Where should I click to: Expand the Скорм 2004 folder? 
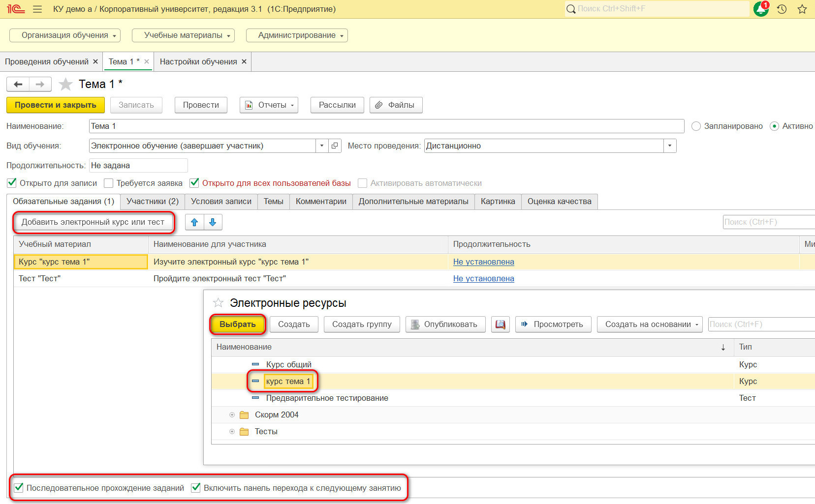tap(232, 415)
